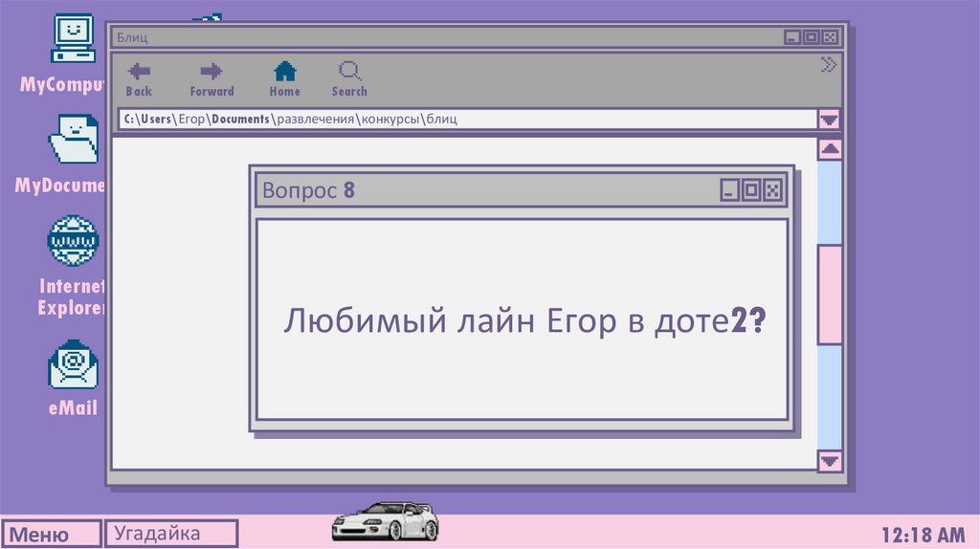Click the Home house icon

[x=285, y=71]
